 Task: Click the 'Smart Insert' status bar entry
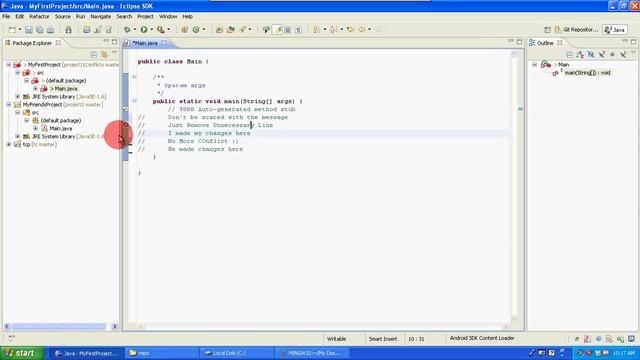(x=383, y=339)
